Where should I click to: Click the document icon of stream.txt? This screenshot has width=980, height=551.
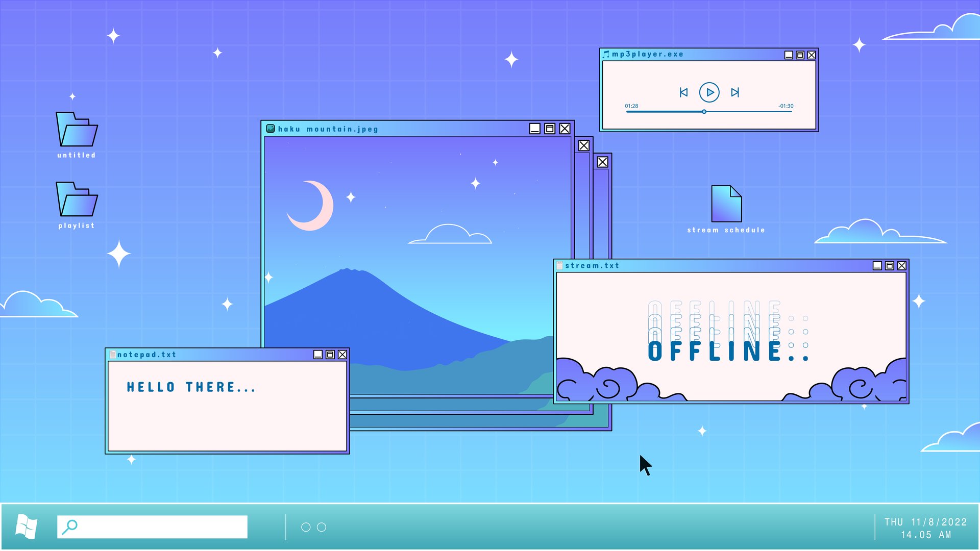tap(559, 265)
